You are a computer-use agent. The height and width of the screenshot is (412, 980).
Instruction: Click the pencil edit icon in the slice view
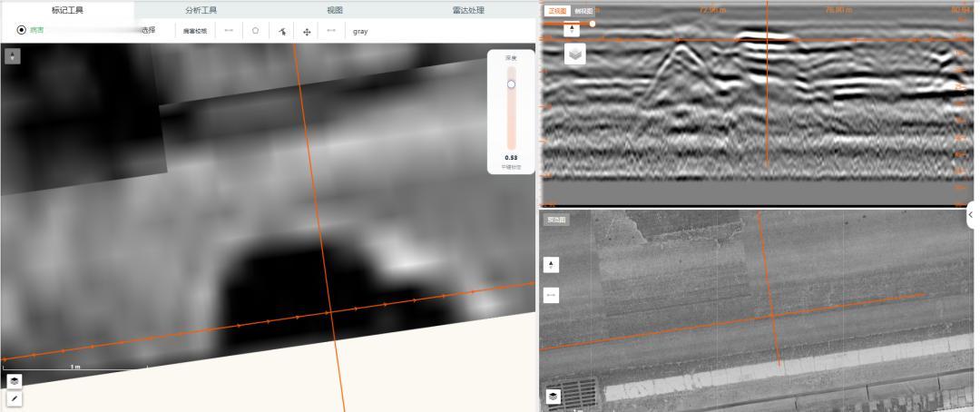pos(14,397)
